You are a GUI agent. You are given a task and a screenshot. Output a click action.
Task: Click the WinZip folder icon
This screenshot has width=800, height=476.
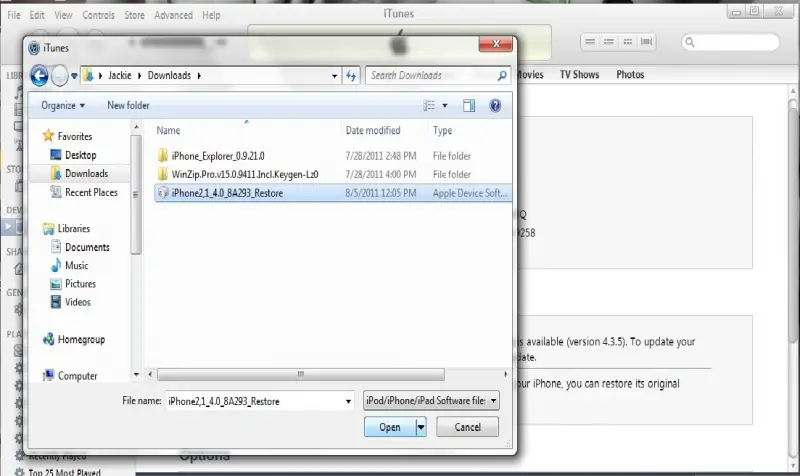163,174
